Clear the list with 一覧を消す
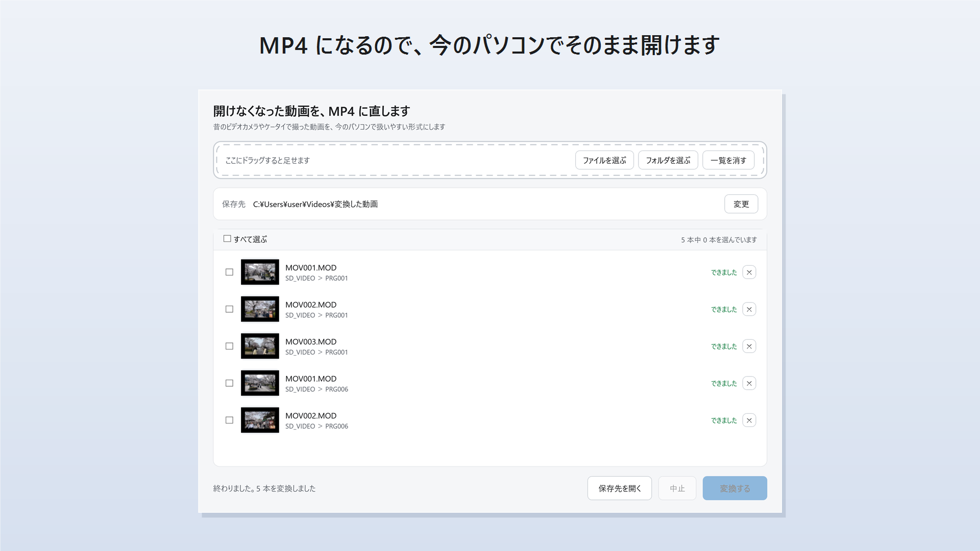The height and width of the screenshot is (551, 980). point(728,160)
